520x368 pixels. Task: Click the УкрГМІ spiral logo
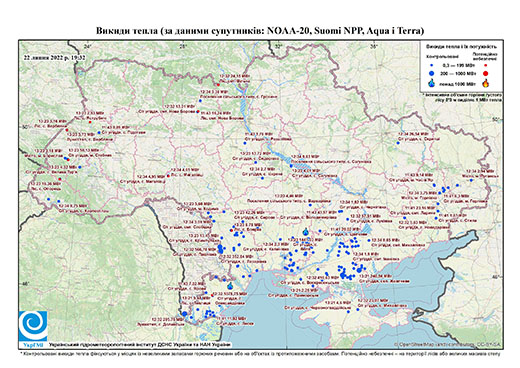coord(33,326)
